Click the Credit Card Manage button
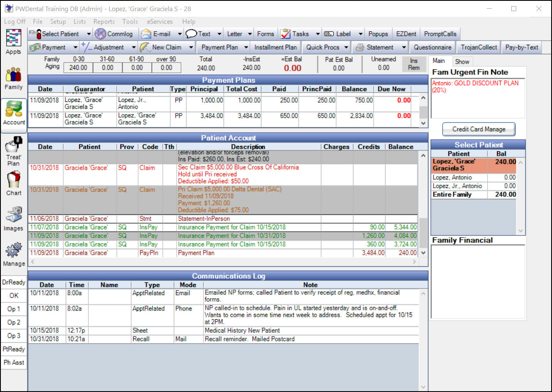 pyautogui.click(x=478, y=129)
